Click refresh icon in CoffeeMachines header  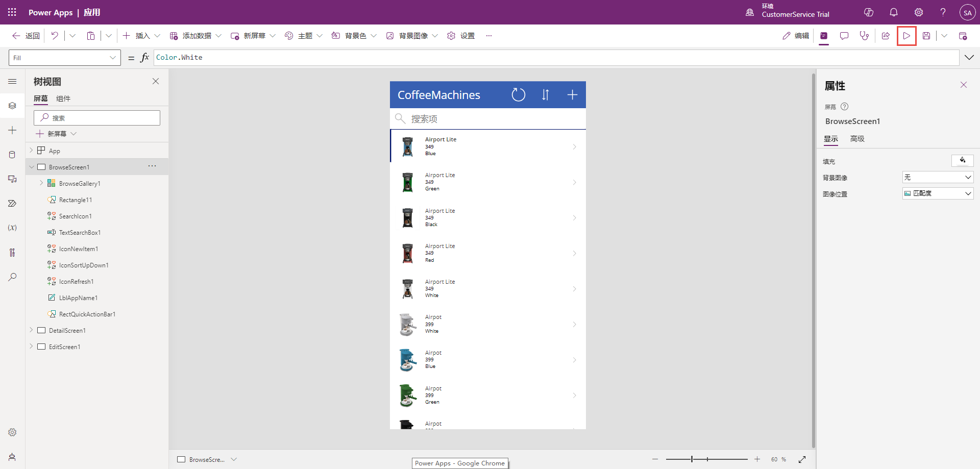coord(518,95)
